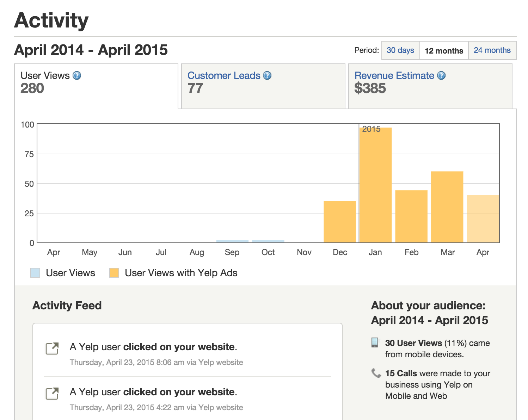Click the 280 user views count
The image size is (528, 420).
[x=32, y=88]
